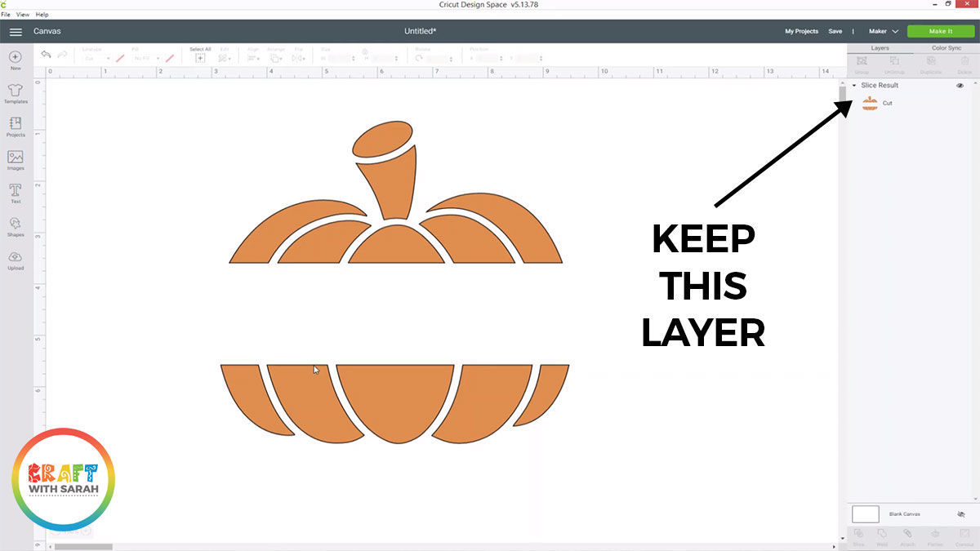
Task: Open the Help menu
Action: click(42, 15)
